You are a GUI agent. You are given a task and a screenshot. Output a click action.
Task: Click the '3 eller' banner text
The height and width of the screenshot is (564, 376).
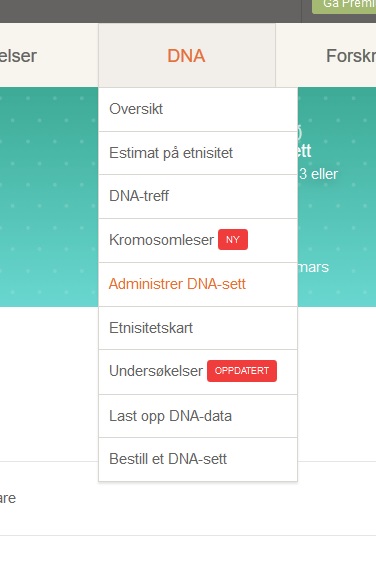pos(319,174)
